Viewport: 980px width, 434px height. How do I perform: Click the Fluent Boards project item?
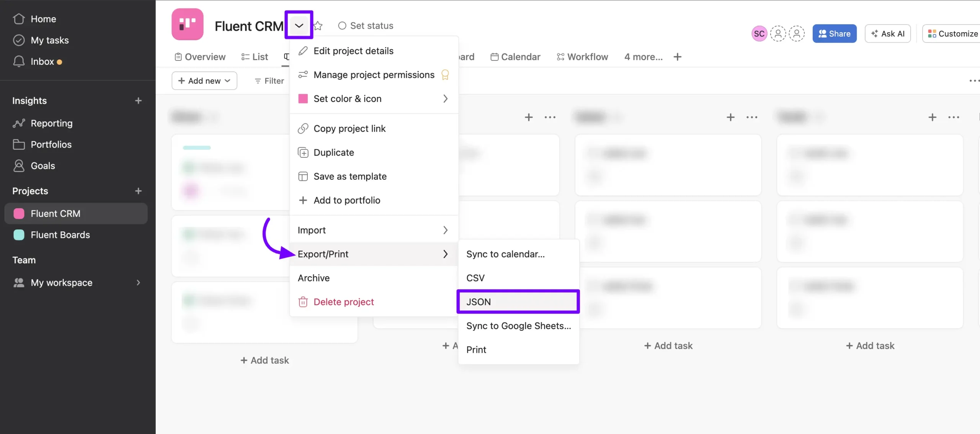point(60,234)
